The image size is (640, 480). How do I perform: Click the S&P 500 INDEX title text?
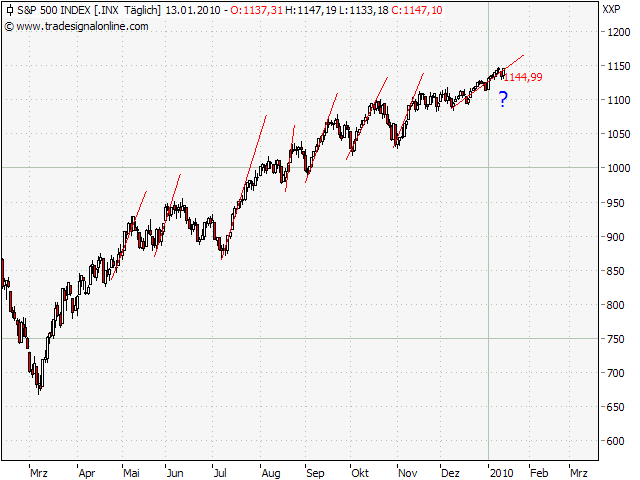[54, 10]
